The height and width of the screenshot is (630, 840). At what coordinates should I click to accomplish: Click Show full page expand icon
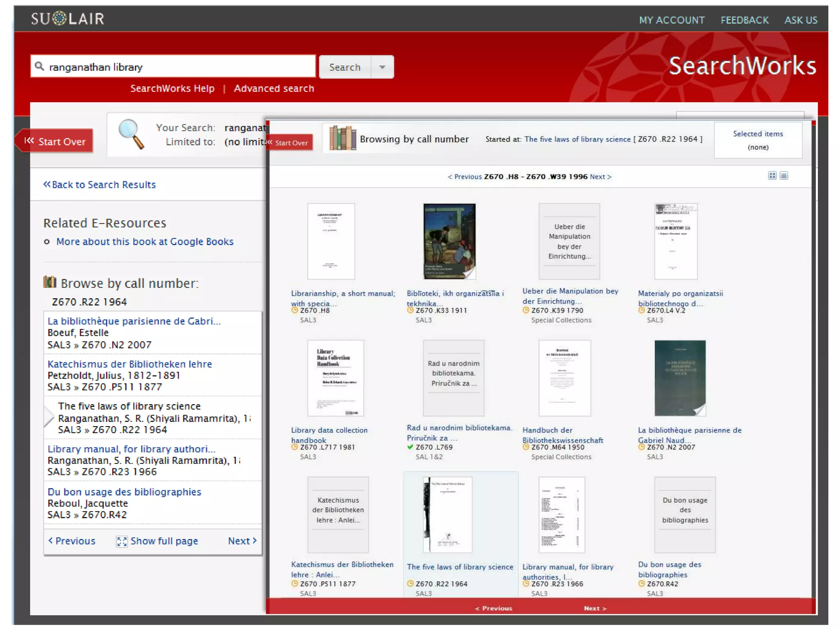(122, 541)
